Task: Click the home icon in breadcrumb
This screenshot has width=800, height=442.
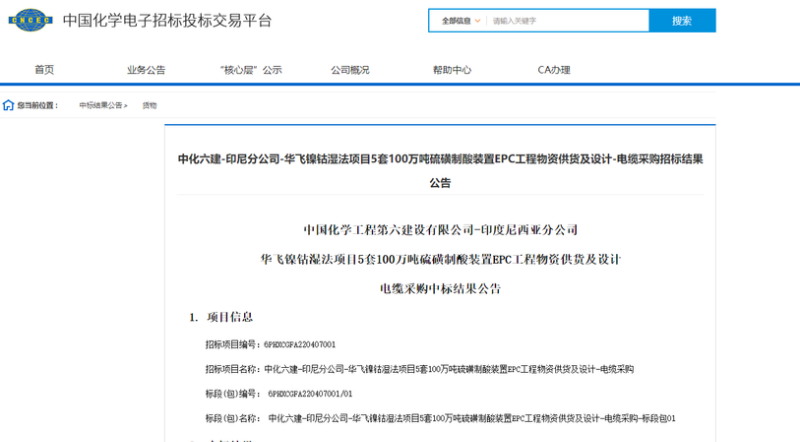Action: click(x=8, y=105)
